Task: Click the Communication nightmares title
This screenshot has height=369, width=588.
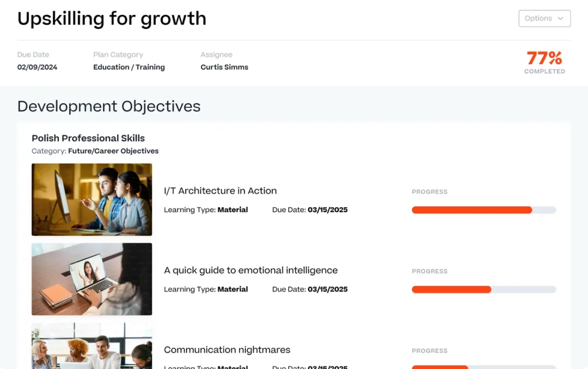Action: pos(227,350)
